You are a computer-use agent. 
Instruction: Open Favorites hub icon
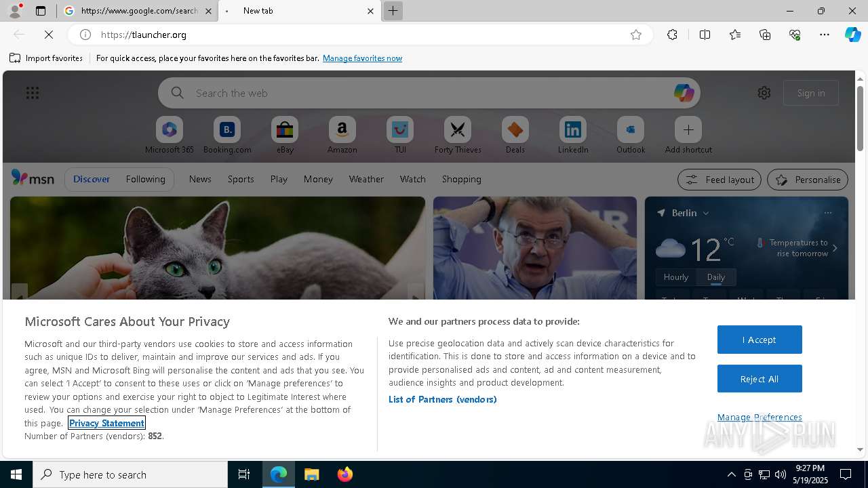[x=735, y=35]
